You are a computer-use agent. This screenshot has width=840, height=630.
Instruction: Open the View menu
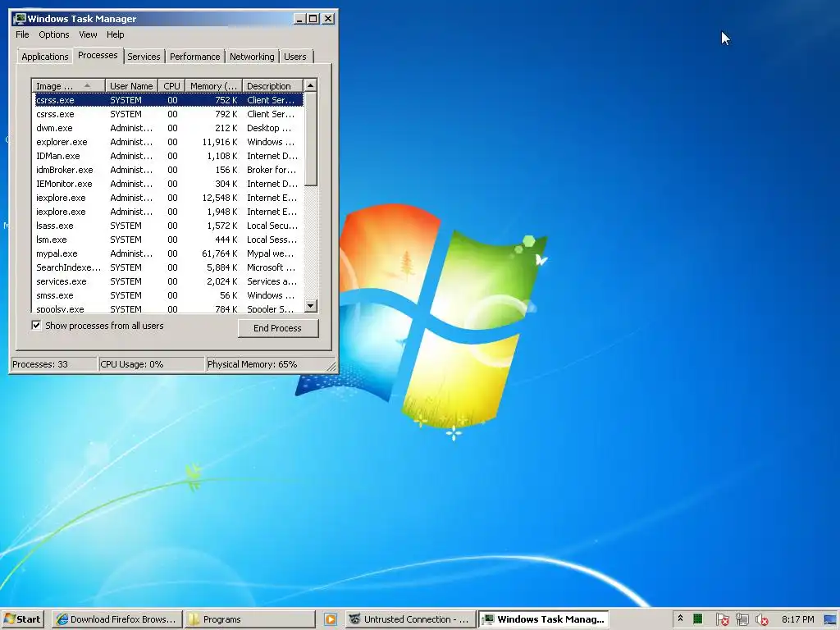click(x=88, y=34)
